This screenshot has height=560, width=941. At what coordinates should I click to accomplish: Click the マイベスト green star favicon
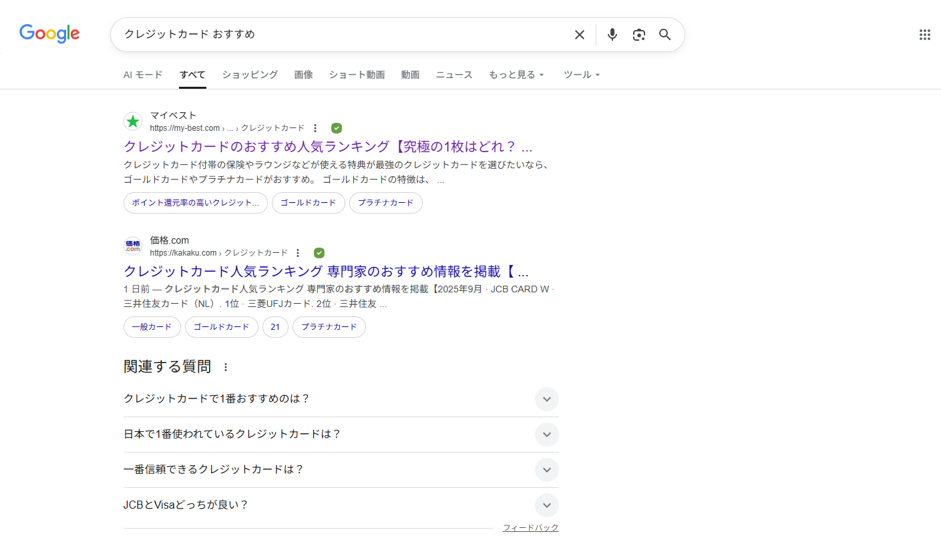(x=133, y=121)
